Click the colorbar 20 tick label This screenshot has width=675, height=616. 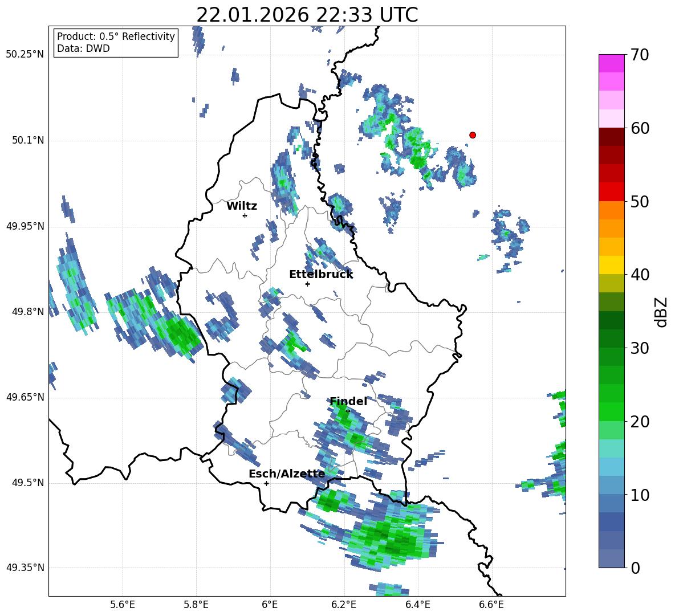tap(640, 422)
